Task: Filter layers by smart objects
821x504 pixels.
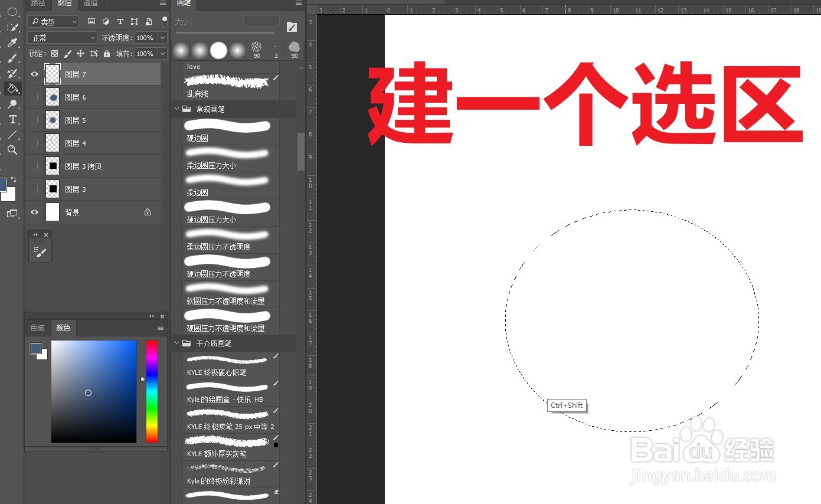Action: point(148,21)
